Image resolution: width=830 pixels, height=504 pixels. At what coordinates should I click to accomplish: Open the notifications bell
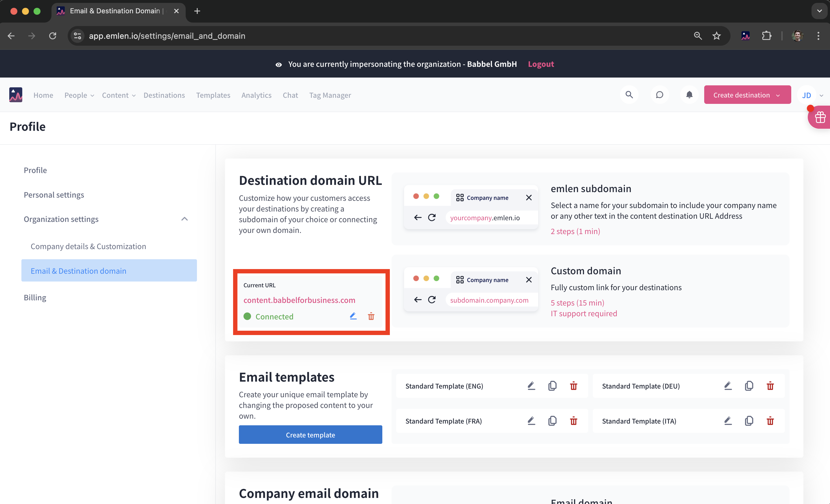pyautogui.click(x=689, y=95)
